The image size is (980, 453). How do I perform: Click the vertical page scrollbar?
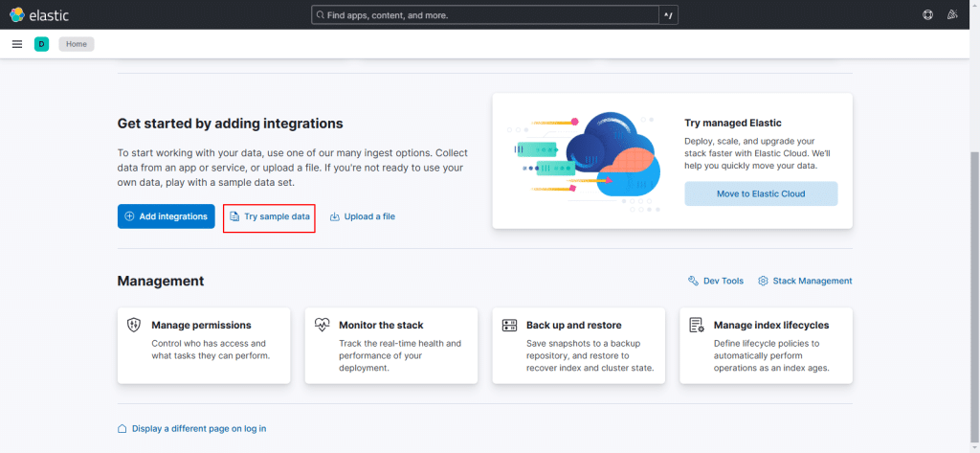pyautogui.click(x=974, y=287)
